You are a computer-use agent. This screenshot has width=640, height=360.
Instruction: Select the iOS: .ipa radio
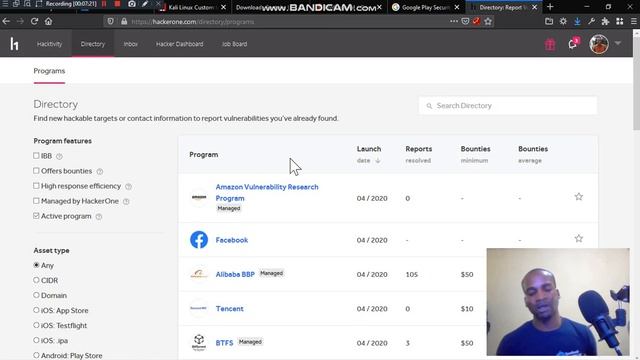click(x=36, y=340)
